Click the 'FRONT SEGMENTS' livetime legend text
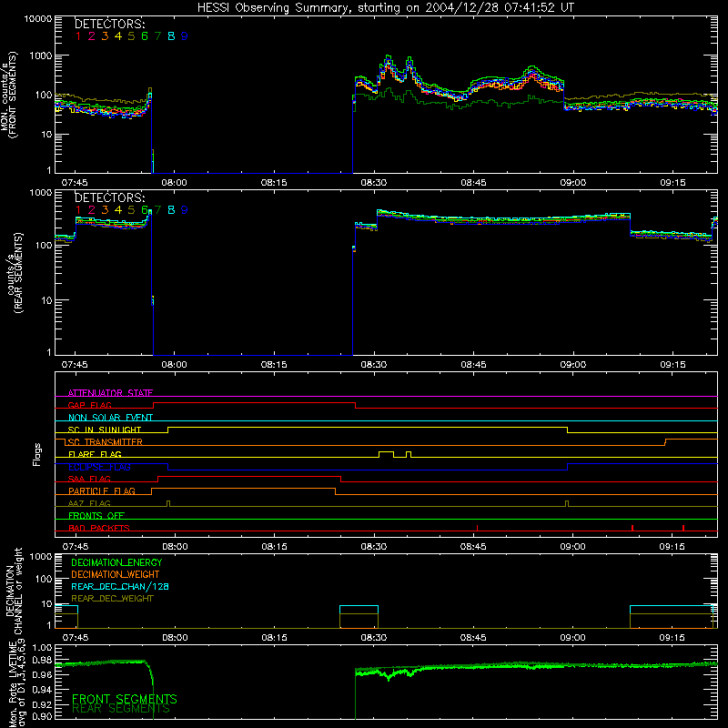The height and width of the screenshot is (728, 728). [x=125, y=699]
